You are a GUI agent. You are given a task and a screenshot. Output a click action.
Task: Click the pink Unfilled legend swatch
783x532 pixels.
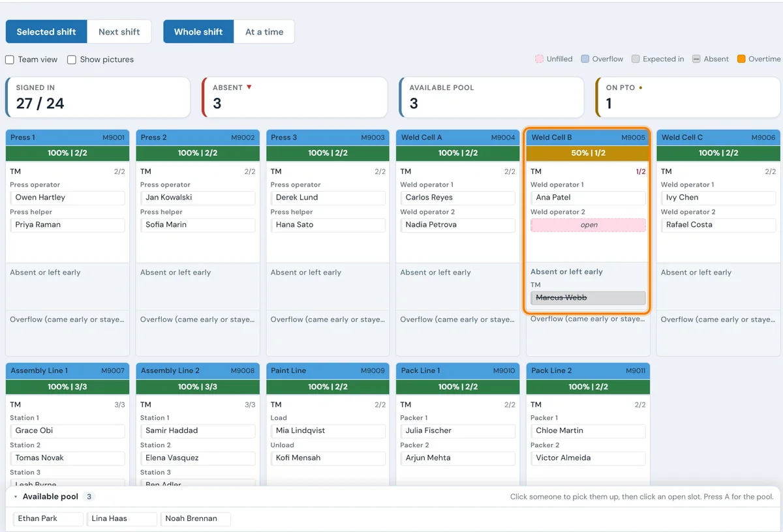539,59
